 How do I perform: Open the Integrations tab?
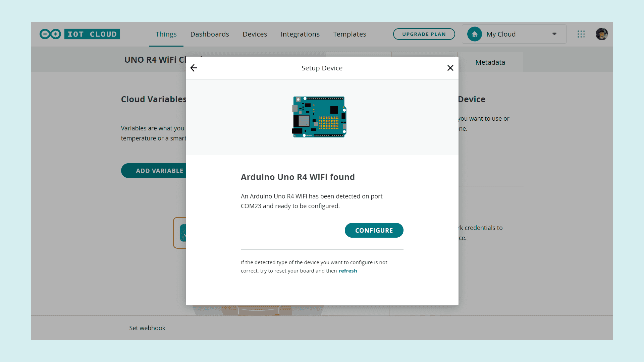[x=300, y=34]
